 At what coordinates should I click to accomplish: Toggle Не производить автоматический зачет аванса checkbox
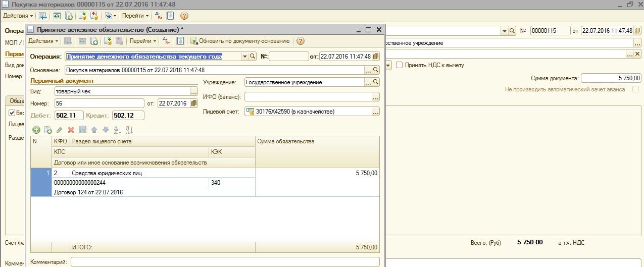coord(636,89)
